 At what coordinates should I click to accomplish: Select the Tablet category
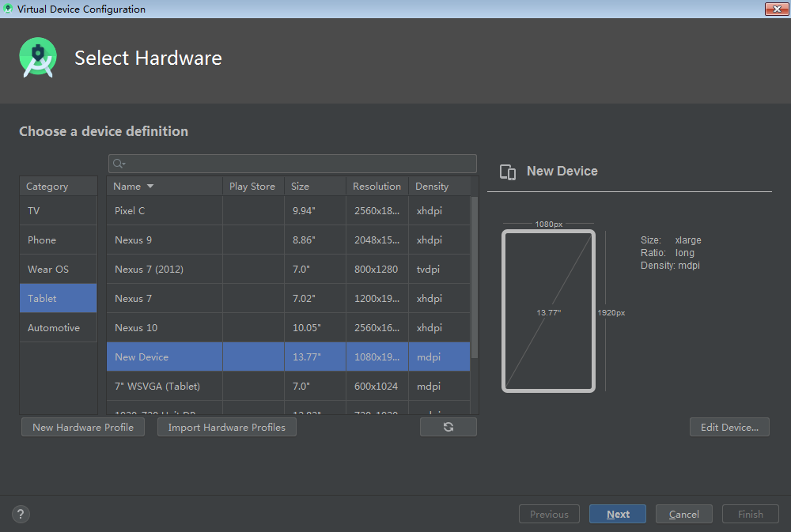tap(58, 298)
